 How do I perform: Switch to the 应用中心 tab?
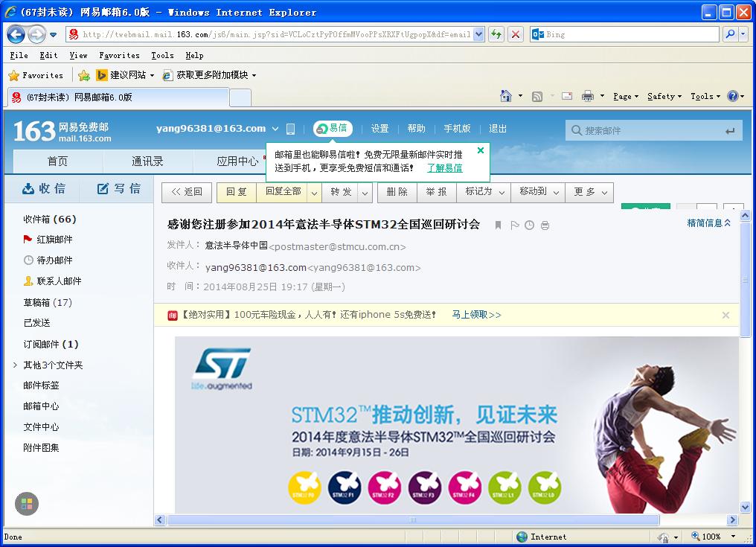[x=237, y=161]
